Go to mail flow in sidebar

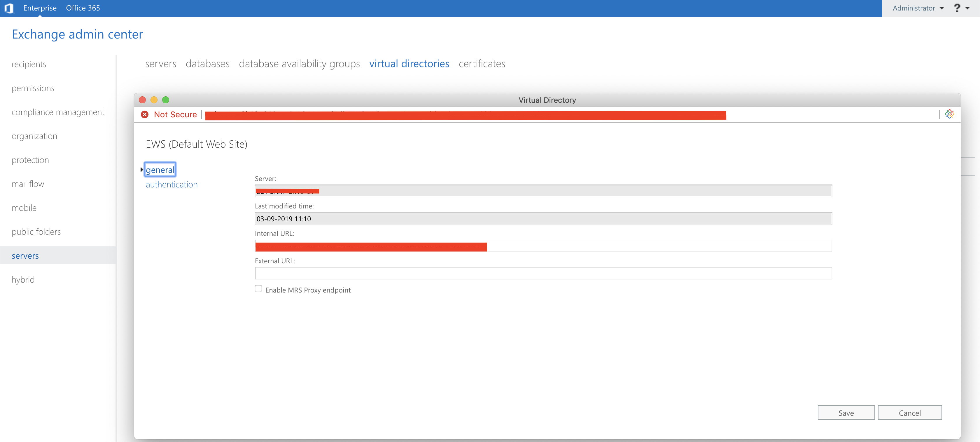pyautogui.click(x=28, y=184)
